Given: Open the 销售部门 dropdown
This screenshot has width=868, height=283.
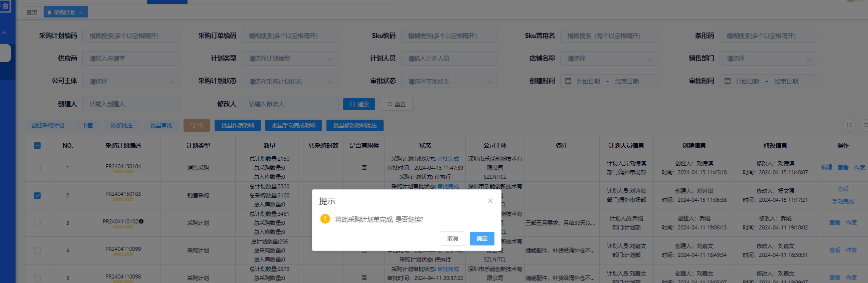Looking at the screenshot, I should click(x=768, y=59).
